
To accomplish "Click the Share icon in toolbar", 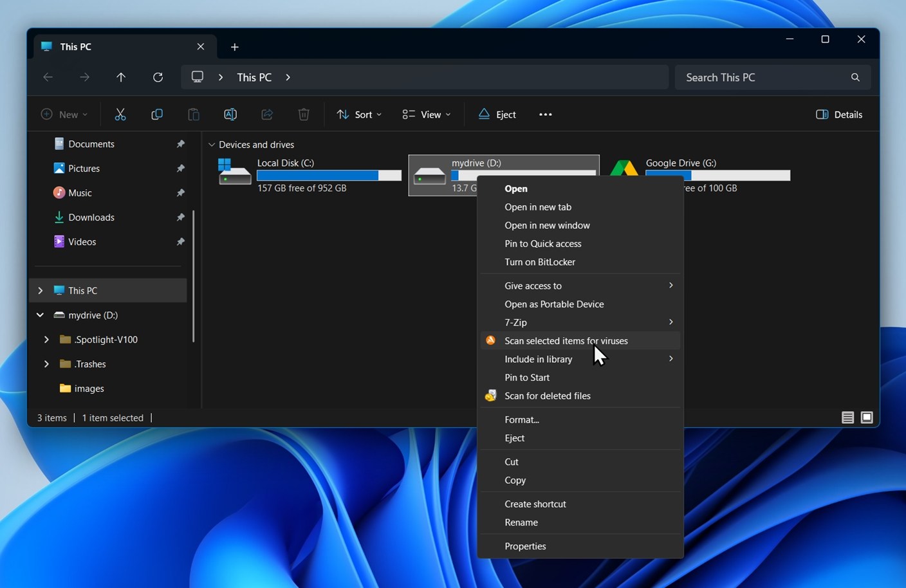I will click(x=266, y=115).
